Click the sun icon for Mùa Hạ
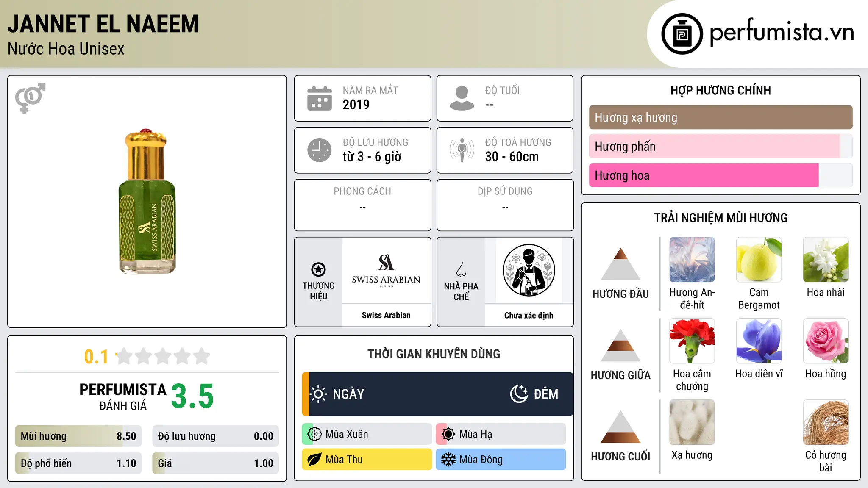This screenshot has height=488, width=868. click(x=448, y=434)
